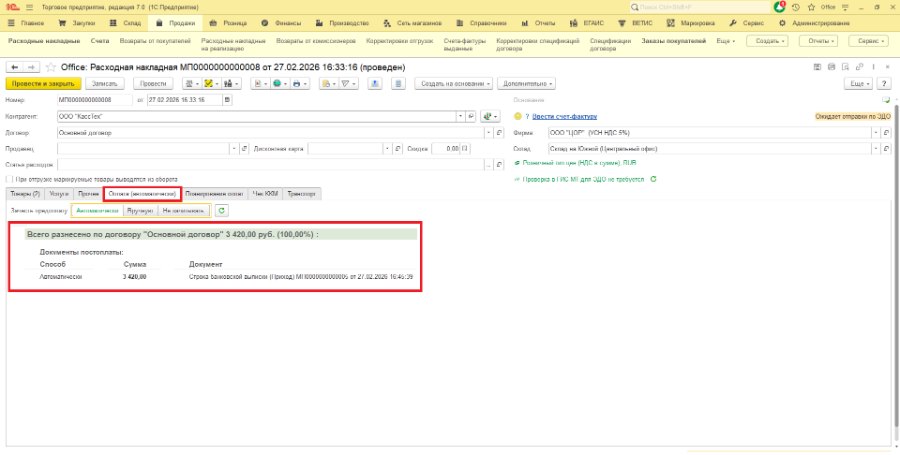This screenshot has height=455, width=900.
Task: Open Дополнительно dropdown
Action: (527, 84)
